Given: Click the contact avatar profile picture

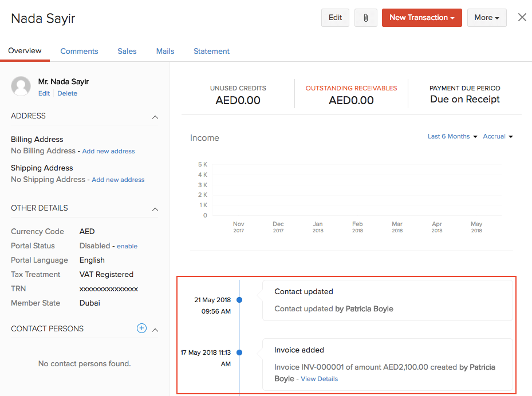Looking at the screenshot, I should (x=21, y=86).
